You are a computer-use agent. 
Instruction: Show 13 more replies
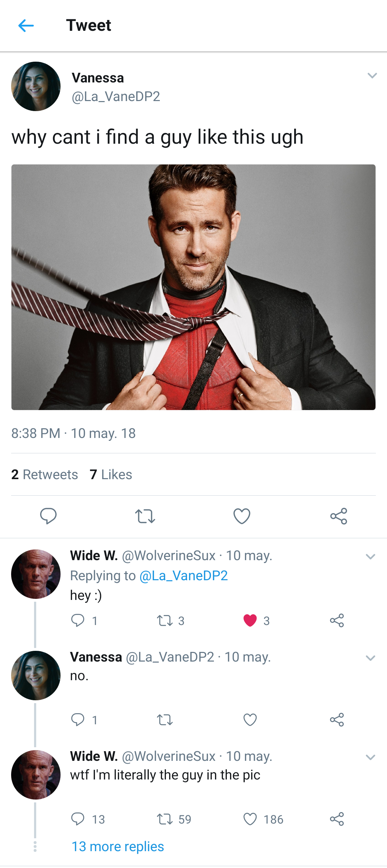click(x=118, y=846)
